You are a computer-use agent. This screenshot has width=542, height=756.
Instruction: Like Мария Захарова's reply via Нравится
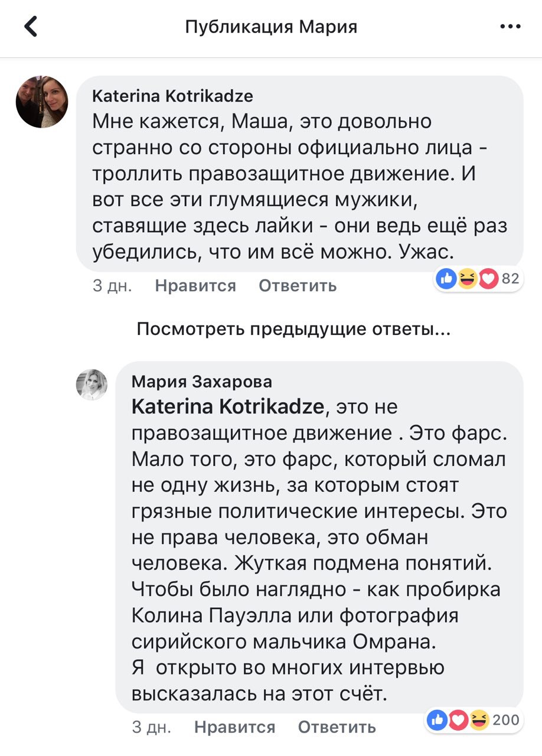[234, 726]
